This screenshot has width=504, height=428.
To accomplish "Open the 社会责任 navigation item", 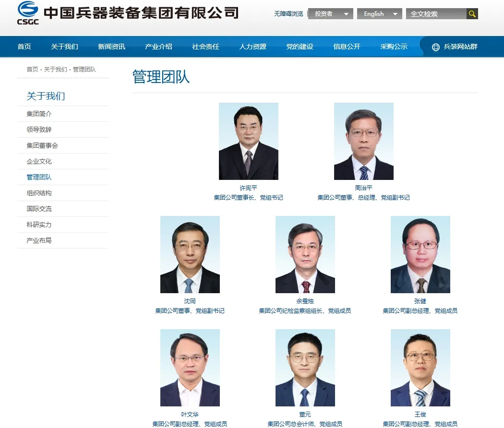I will tap(206, 47).
